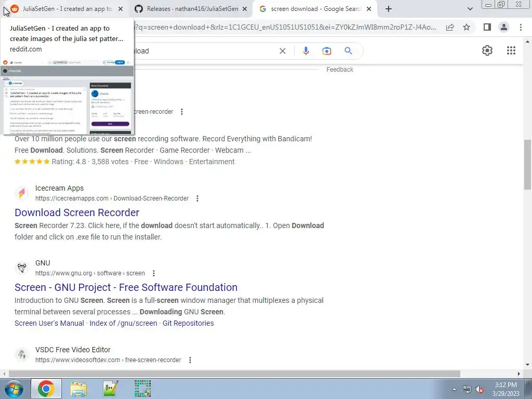Switch to the Releases nathan416/JuliaSetGen GitHub tab

pyautogui.click(x=190, y=9)
